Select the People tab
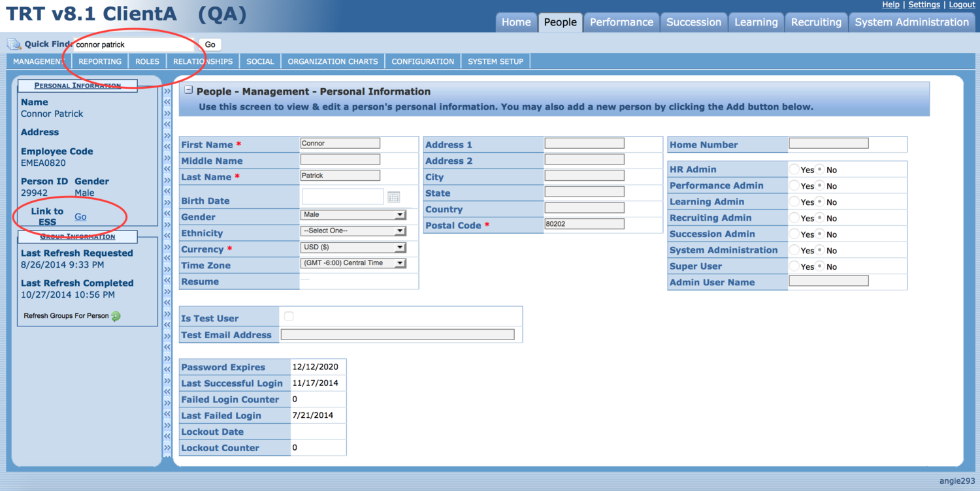This screenshot has width=980, height=491. click(x=561, y=22)
